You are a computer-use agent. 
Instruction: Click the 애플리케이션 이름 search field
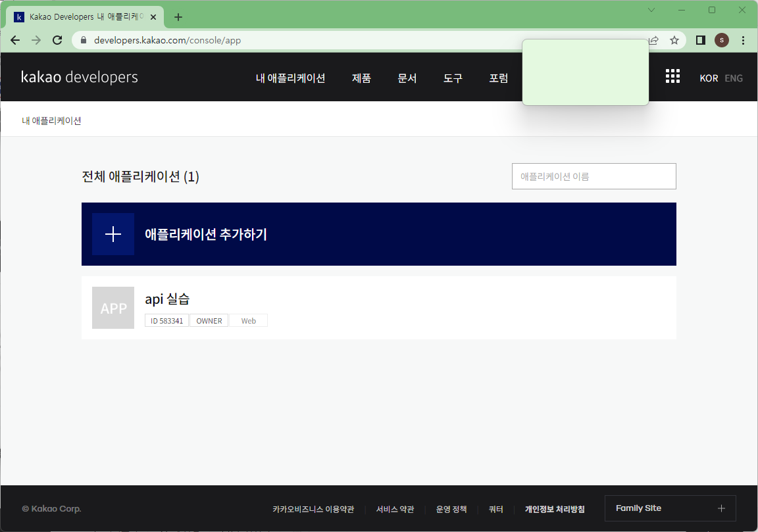(594, 176)
